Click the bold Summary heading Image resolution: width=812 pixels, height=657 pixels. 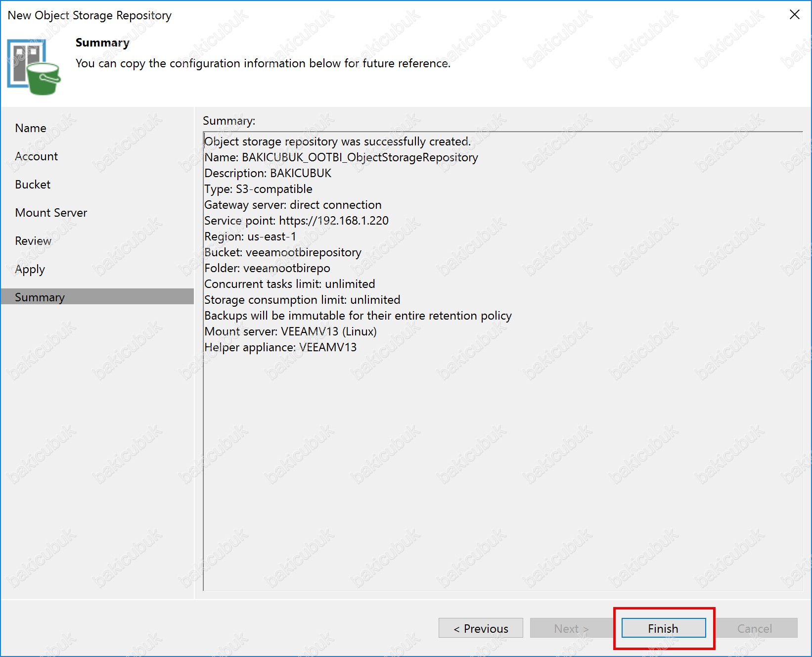tap(102, 43)
